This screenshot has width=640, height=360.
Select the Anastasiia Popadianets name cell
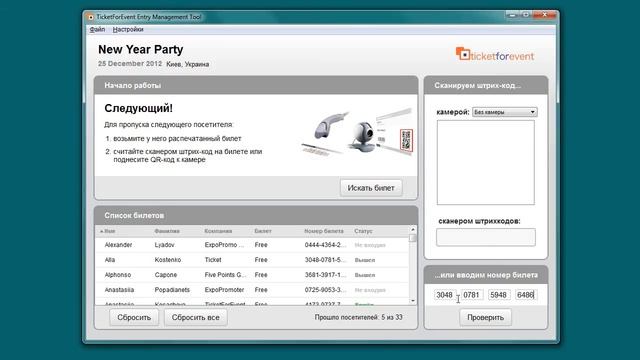click(x=119, y=290)
